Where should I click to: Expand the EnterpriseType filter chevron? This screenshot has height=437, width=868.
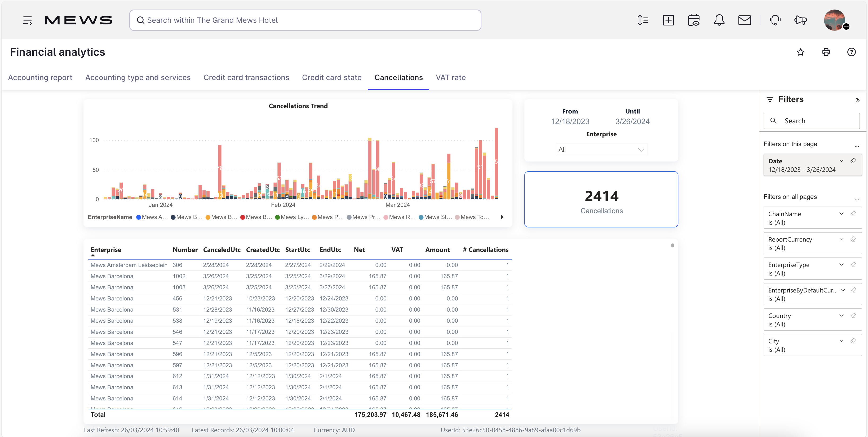[842, 264]
